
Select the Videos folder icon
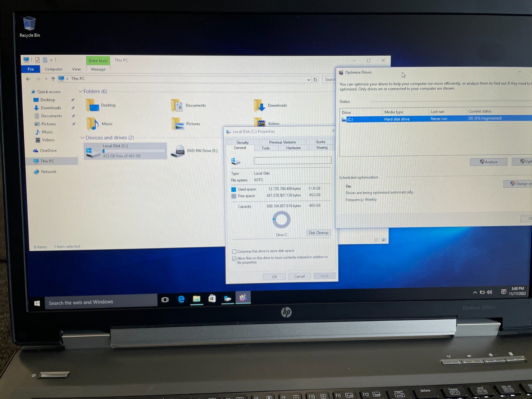tap(267, 123)
